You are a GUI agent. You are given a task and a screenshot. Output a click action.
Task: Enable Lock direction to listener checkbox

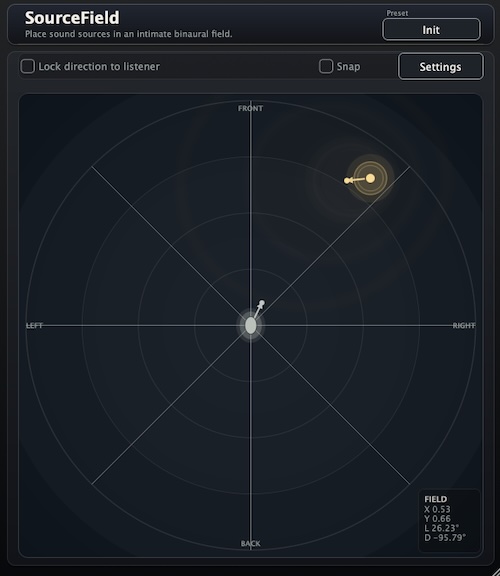[x=28, y=66]
